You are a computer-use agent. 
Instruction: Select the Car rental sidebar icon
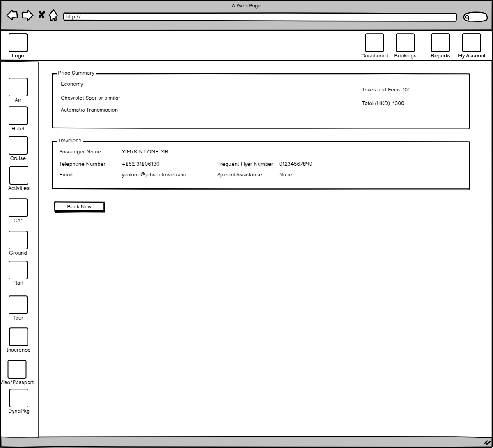coord(18,208)
